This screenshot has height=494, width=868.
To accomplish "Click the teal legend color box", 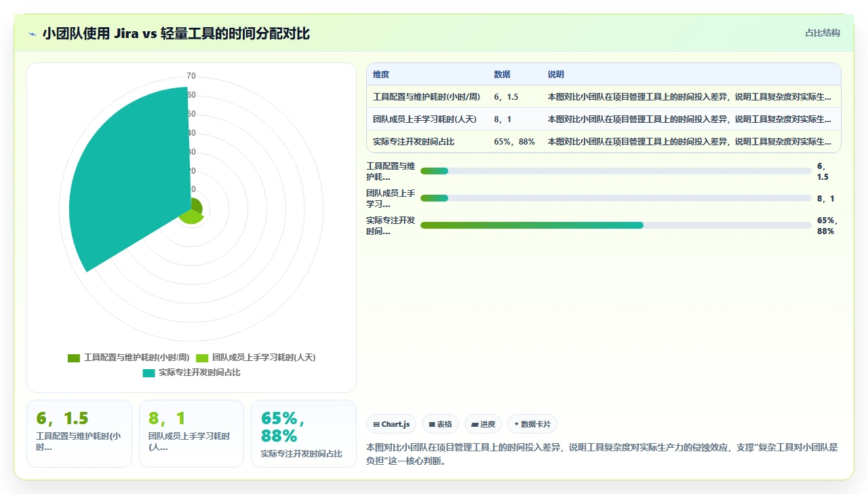I will pyautogui.click(x=149, y=373).
